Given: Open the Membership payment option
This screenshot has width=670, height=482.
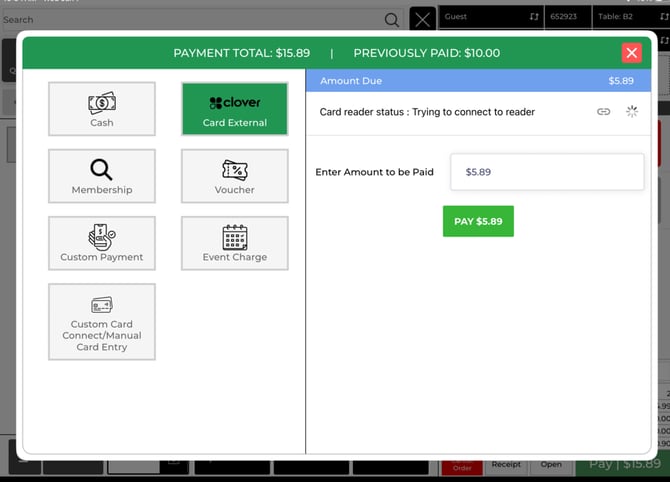Looking at the screenshot, I should coord(102,176).
